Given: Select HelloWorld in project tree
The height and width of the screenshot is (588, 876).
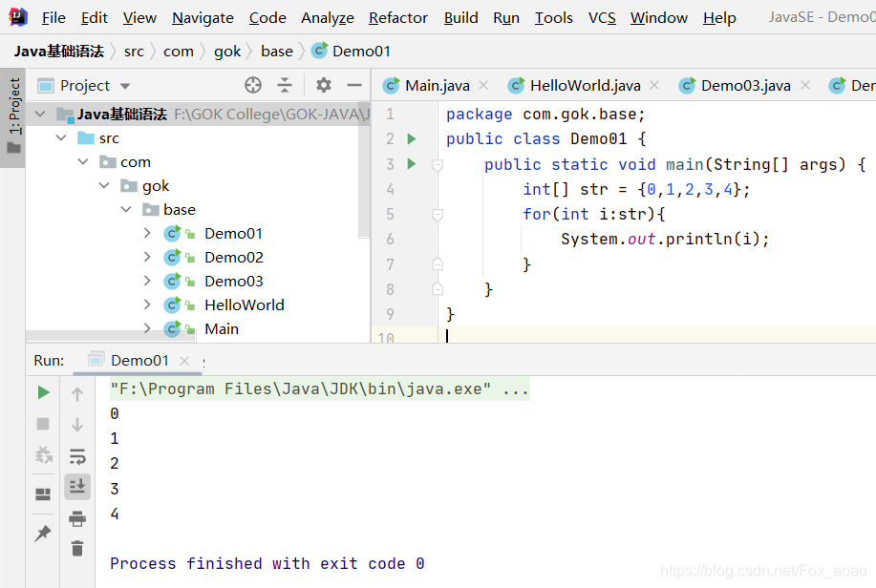Looking at the screenshot, I should [245, 304].
